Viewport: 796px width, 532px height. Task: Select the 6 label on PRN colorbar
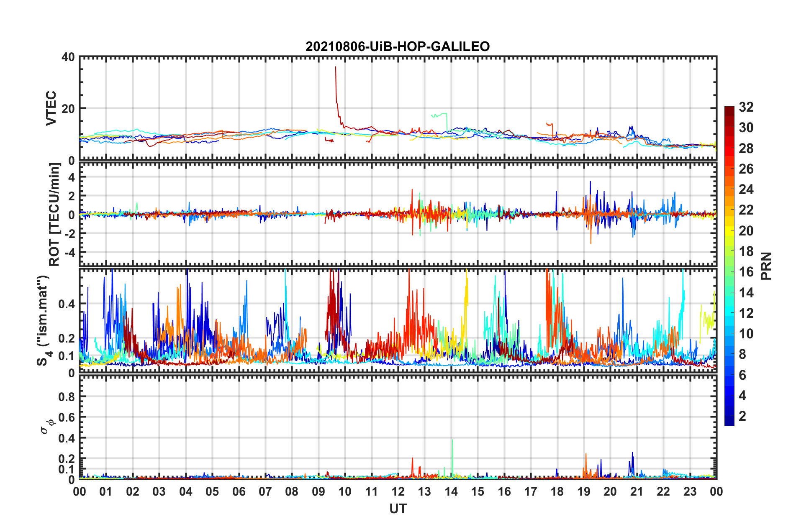point(742,375)
